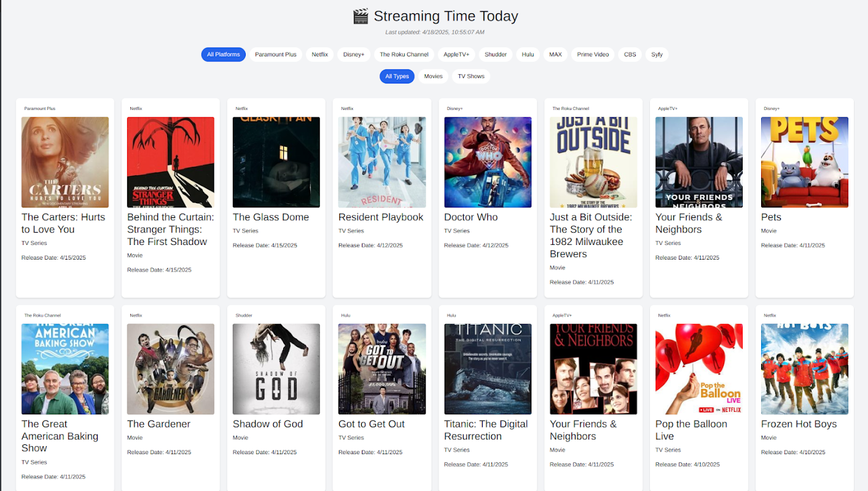
Task: Click the title 'The Carters: Hurts to Love You'
Action: tap(63, 223)
